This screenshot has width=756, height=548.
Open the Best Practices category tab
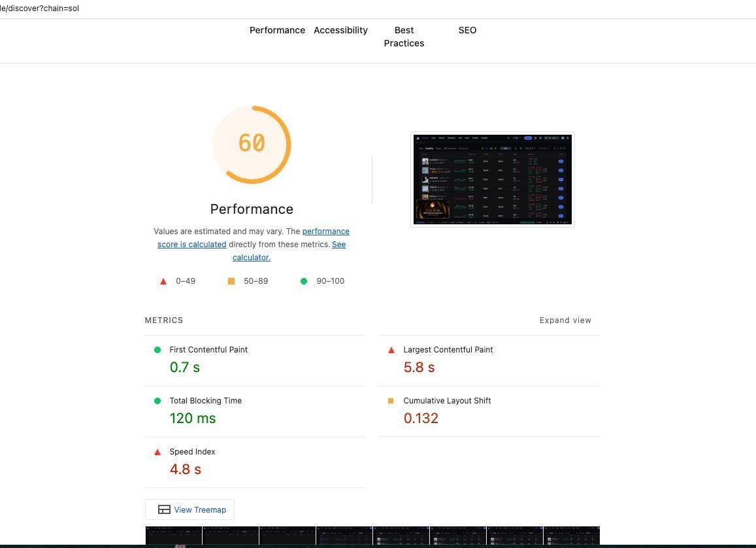404,37
